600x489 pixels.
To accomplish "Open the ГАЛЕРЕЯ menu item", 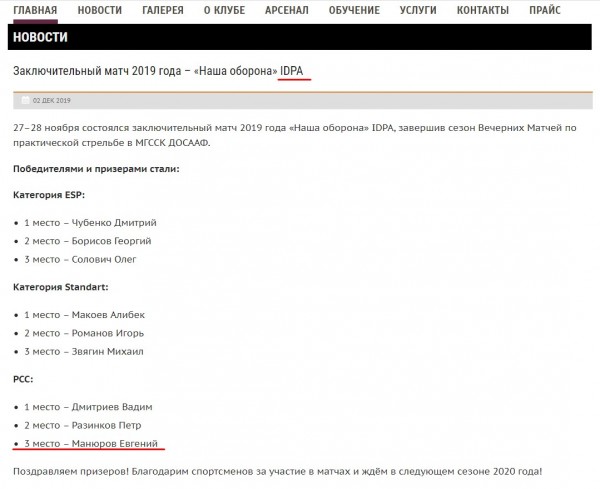I will click(x=163, y=10).
